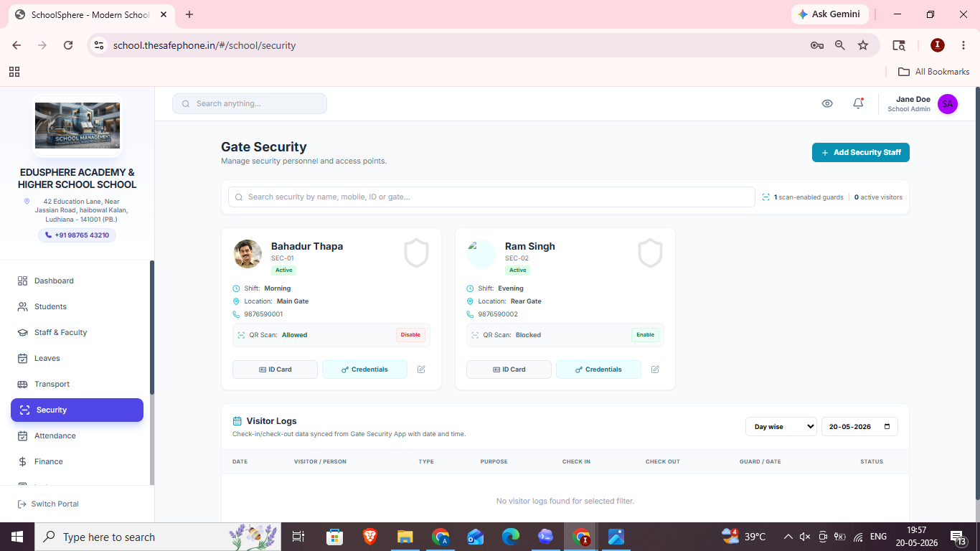Click the zoom magnifier icon in address bar

point(840,45)
